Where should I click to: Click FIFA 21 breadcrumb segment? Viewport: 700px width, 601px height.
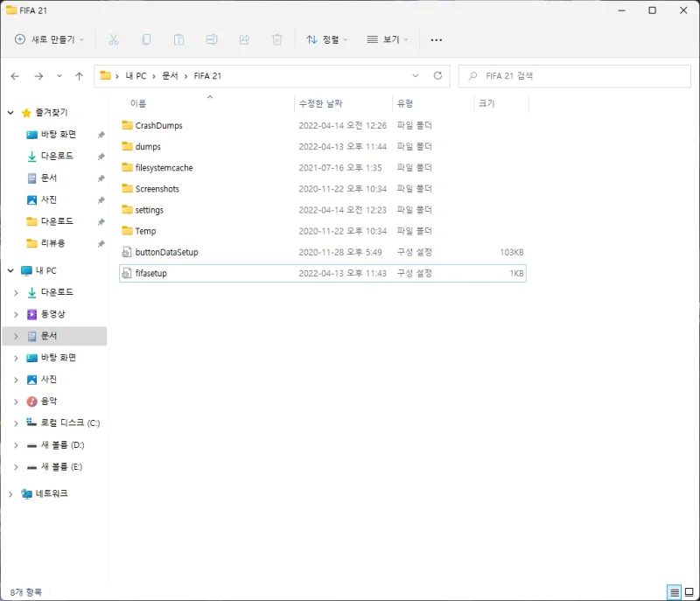207,76
